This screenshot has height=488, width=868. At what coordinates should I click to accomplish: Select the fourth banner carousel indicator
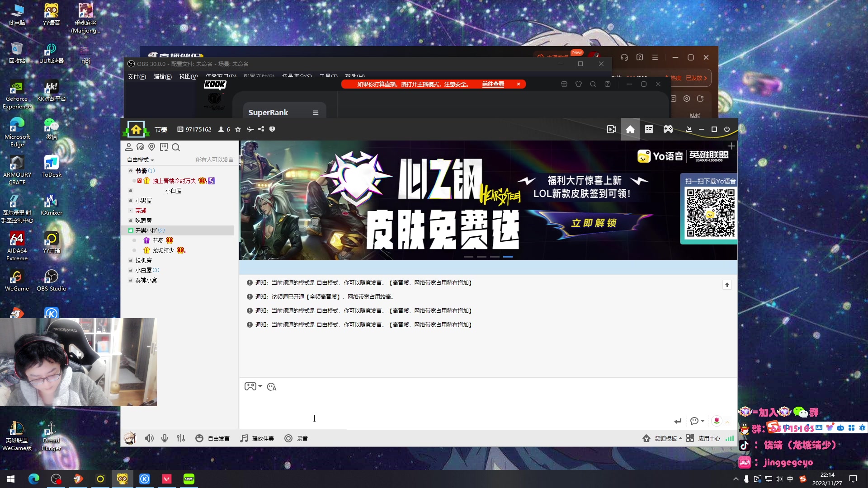pyautogui.click(x=508, y=257)
